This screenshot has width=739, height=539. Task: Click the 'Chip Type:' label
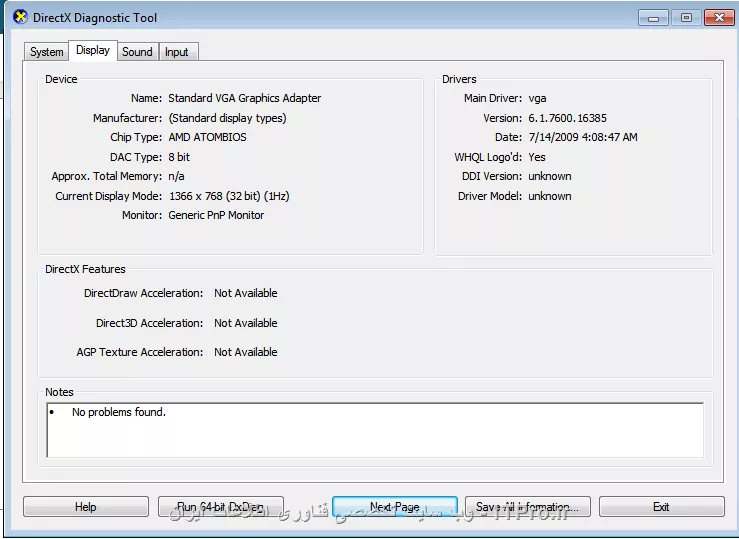click(136, 137)
